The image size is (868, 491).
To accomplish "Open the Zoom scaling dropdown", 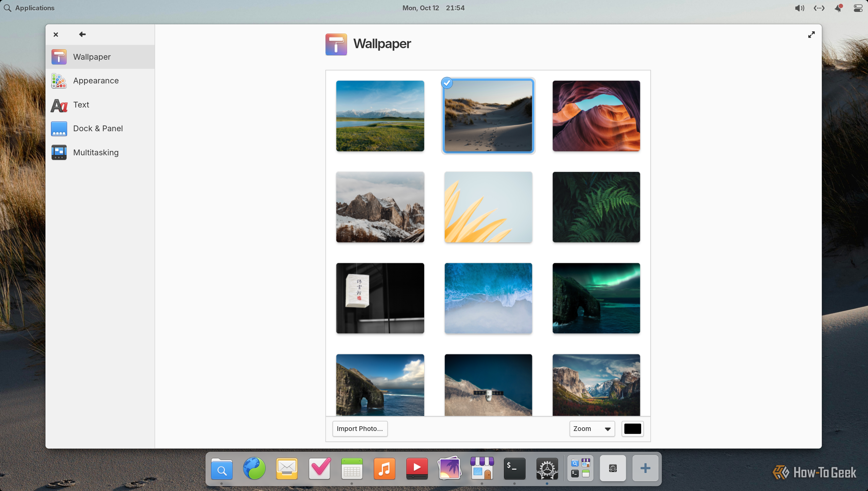I will pos(592,429).
